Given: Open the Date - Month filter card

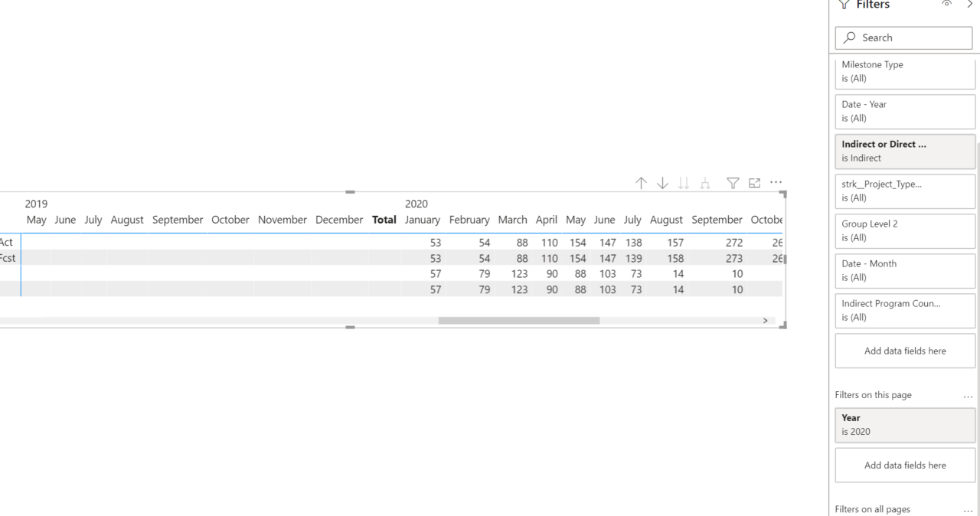Looking at the screenshot, I should pyautogui.click(x=905, y=270).
